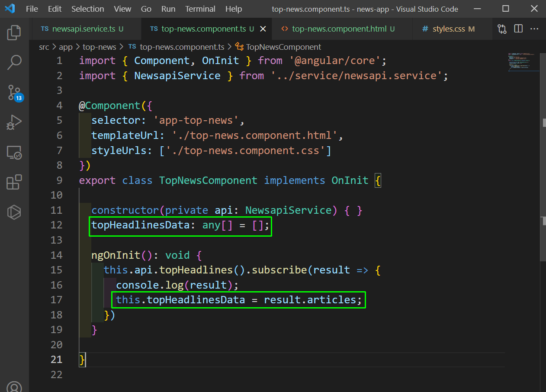Click 'NewsapiService' in the line 2 import
Screen dimensions: 546x392
click(177, 76)
